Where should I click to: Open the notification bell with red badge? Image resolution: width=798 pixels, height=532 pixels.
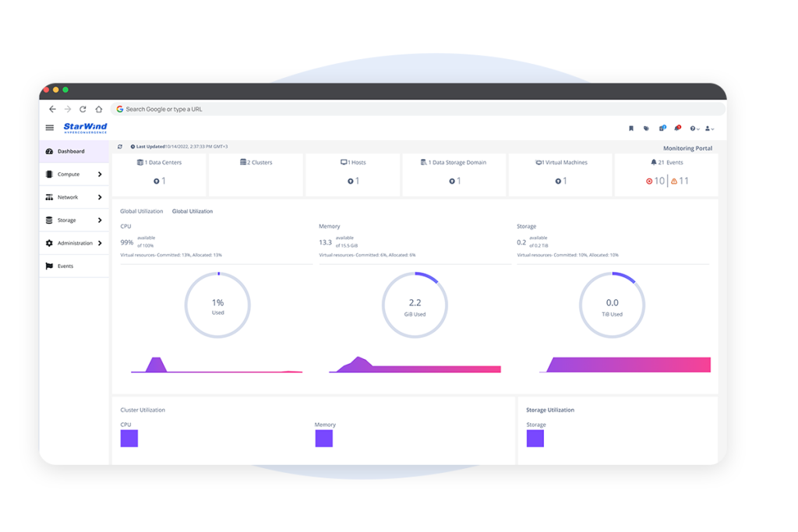(677, 129)
